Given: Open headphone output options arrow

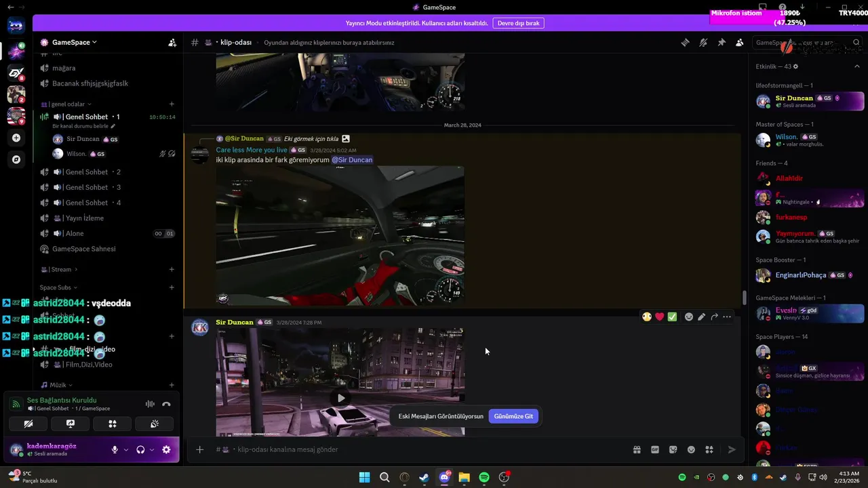Looking at the screenshot, I should pyautogui.click(x=151, y=449).
